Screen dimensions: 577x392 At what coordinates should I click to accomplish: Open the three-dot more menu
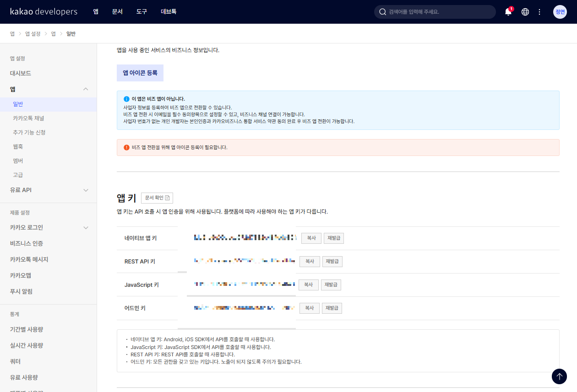pyautogui.click(x=539, y=12)
